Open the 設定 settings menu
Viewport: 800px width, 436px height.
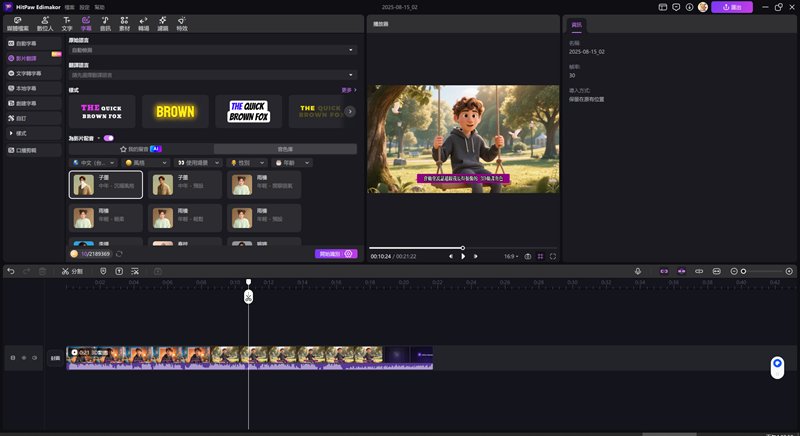point(85,7)
